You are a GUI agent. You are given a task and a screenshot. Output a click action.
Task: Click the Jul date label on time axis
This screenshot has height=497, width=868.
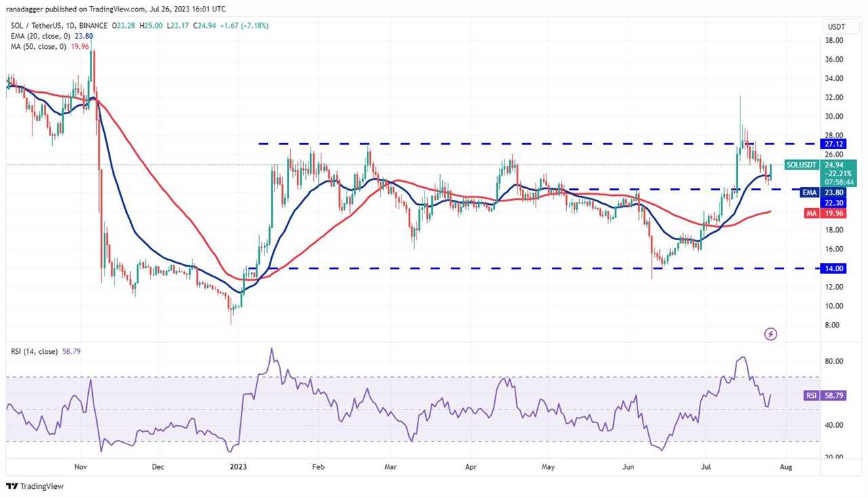[x=705, y=466]
